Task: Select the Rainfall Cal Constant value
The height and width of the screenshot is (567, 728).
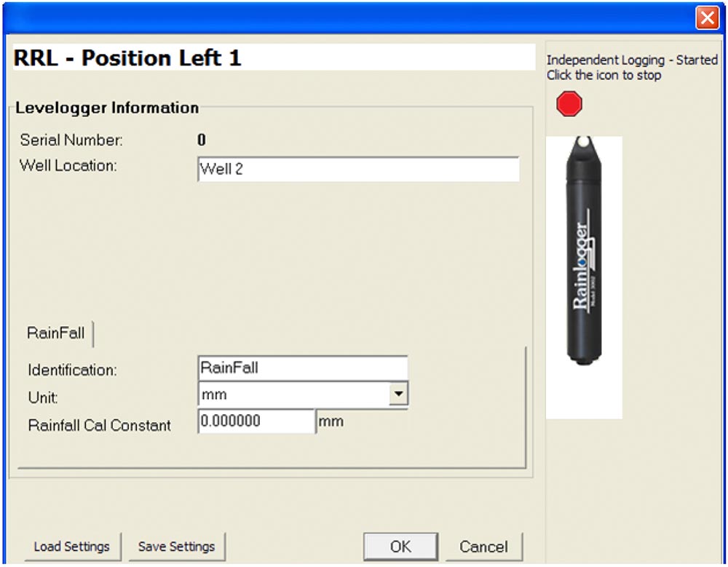Action: (x=255, y=421)
